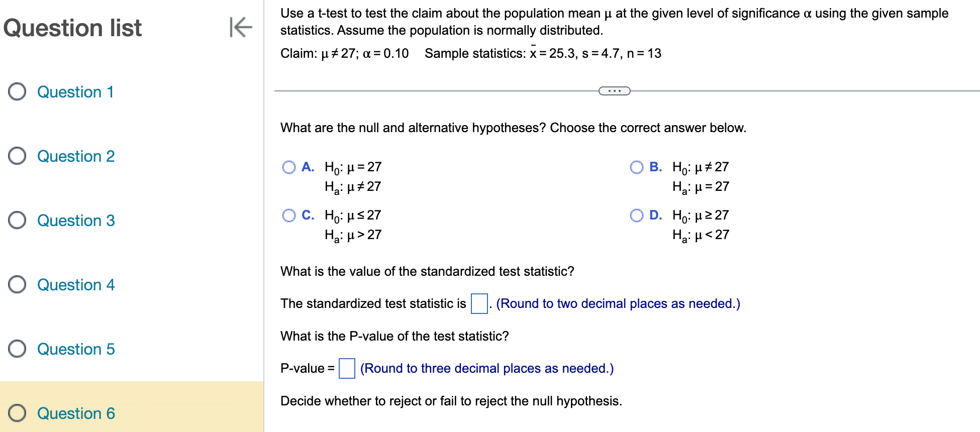The image size is (980, 432).
Task: Mark Question 5 as complete
Action: tap(17, 349)
